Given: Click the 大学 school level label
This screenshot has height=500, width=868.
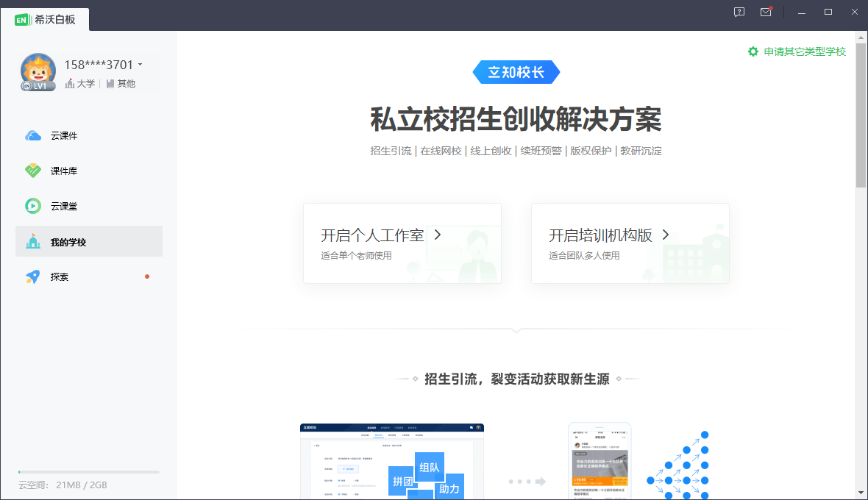Looking at the screenshot, I should click(80, 84).
